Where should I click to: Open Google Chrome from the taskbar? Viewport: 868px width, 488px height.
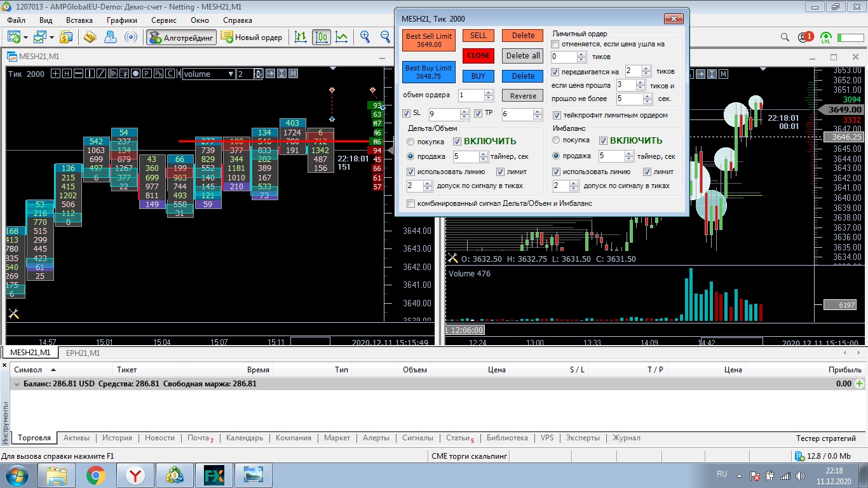96,475
